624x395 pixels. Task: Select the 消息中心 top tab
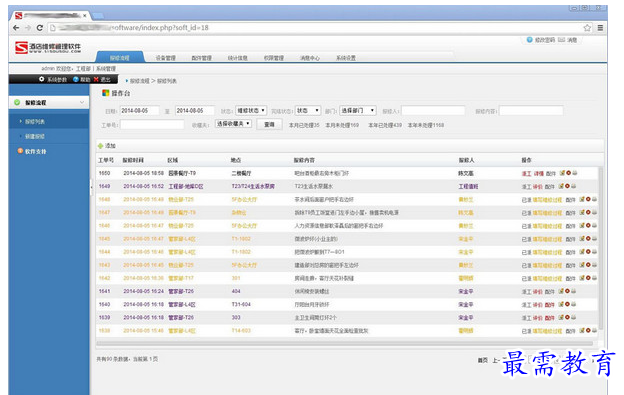tap(310, 58)
